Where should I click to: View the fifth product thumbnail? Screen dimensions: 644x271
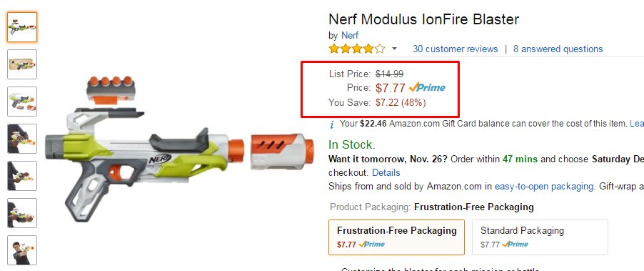point(22,176)
